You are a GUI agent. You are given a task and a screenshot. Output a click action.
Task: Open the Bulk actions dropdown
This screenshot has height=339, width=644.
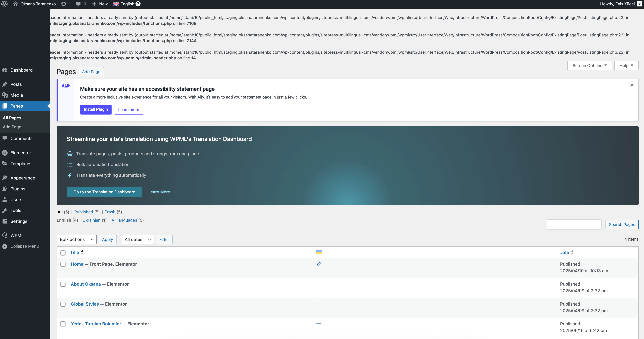pos(77,239)
